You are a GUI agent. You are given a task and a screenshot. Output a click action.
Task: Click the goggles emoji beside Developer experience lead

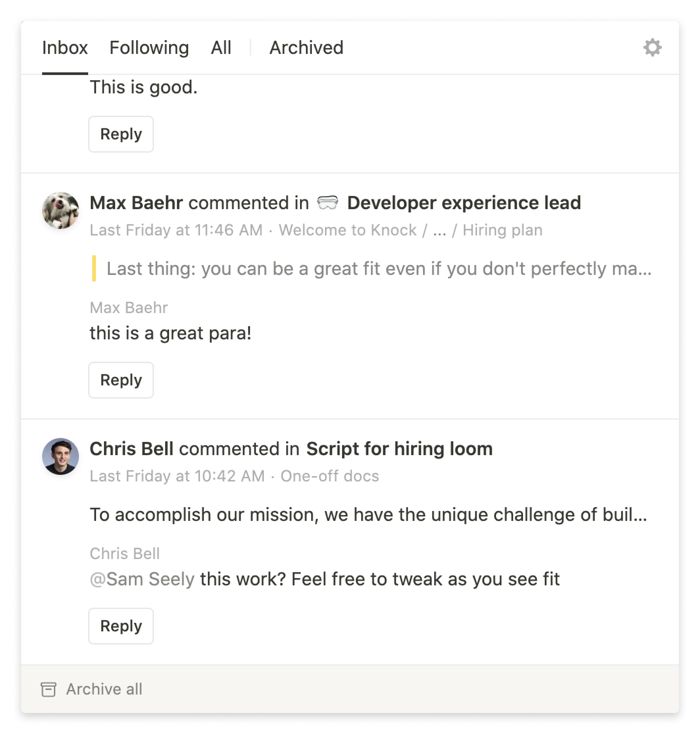tap(328, 203)
